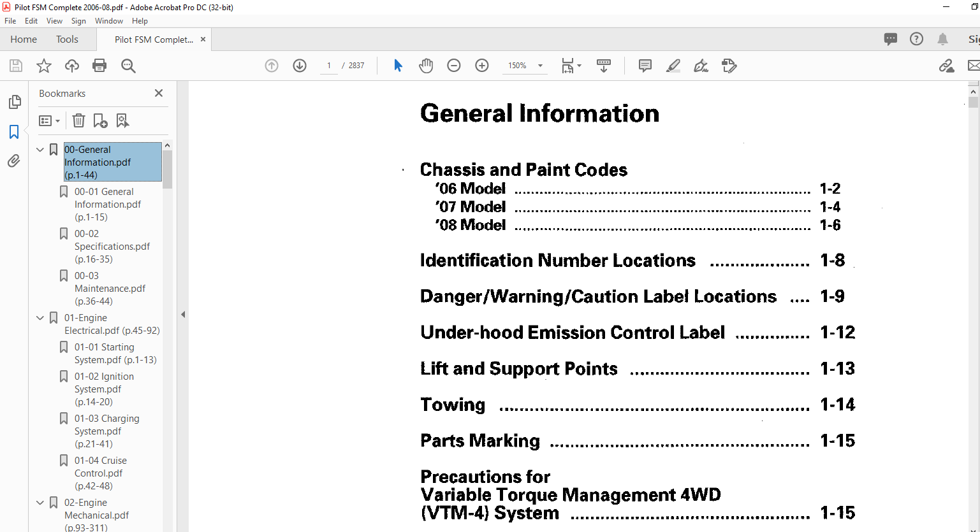
Task: Switch to the Tools tab
Action: pyautogui.click(x=67, y=39)
